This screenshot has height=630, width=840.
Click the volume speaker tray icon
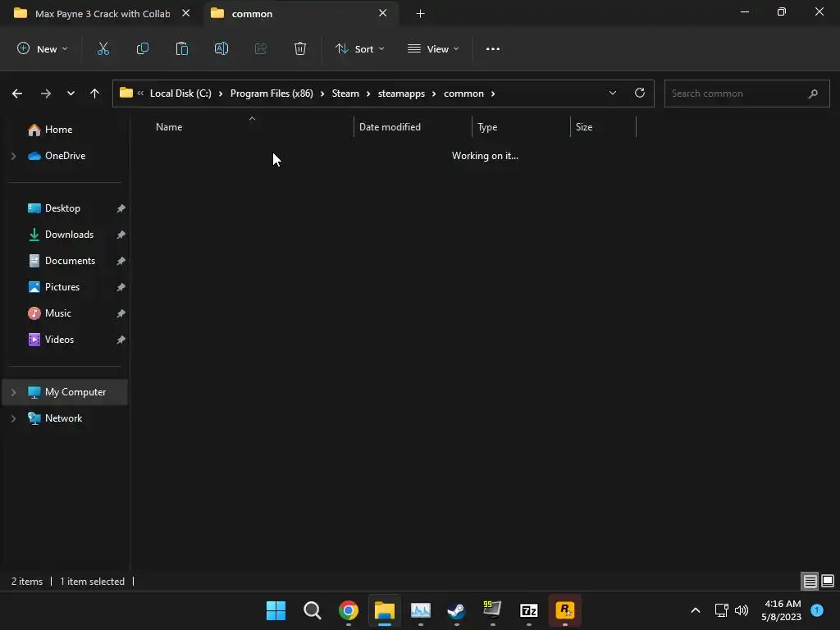[742, 610]
